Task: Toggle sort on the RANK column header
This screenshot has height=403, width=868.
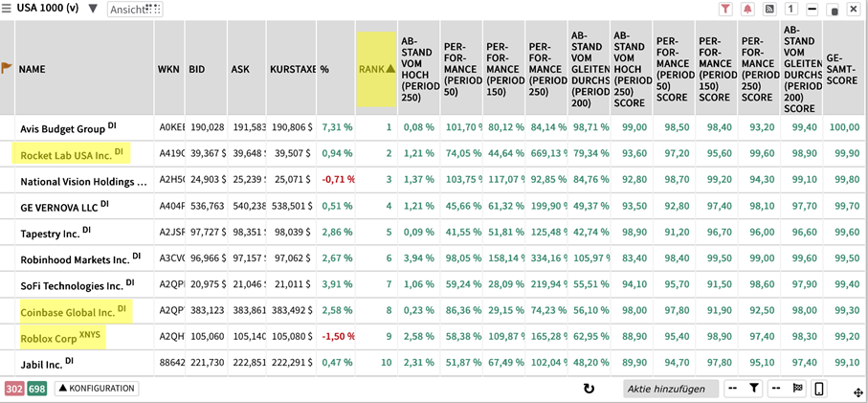Action: pos(376,69)
